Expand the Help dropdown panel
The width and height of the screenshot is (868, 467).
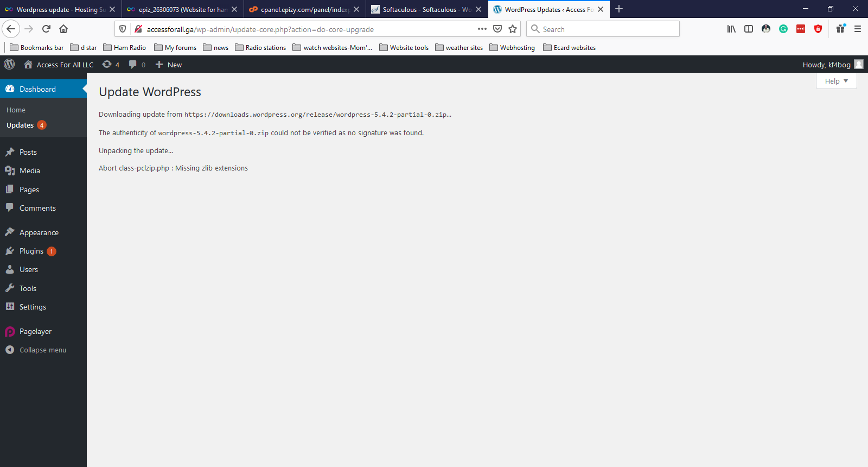pos(836,81)
